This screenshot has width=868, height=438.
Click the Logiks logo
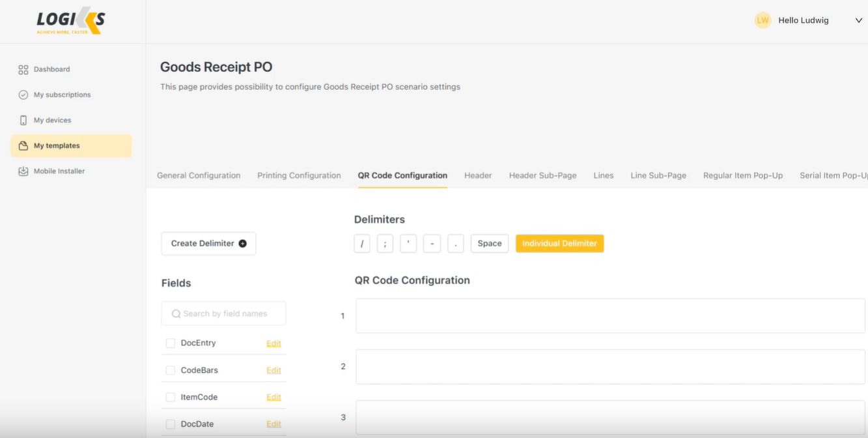tap(70, 22)
